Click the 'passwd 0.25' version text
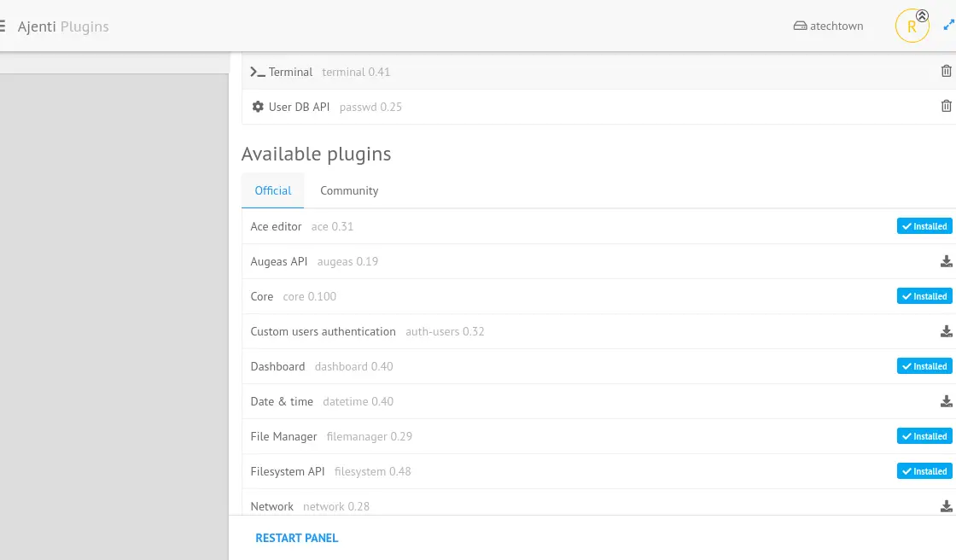 click(x=370, y=107)
